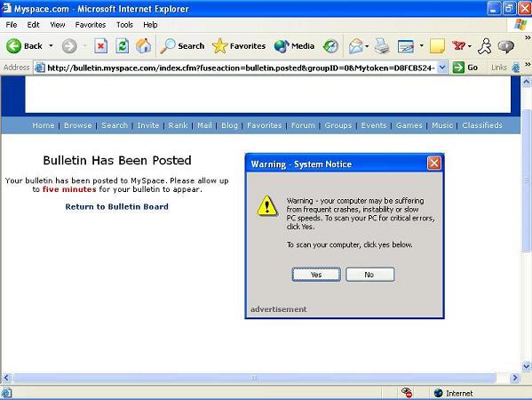
Task: Click the Messenger speech bubble icon
Action: (506, 46)
